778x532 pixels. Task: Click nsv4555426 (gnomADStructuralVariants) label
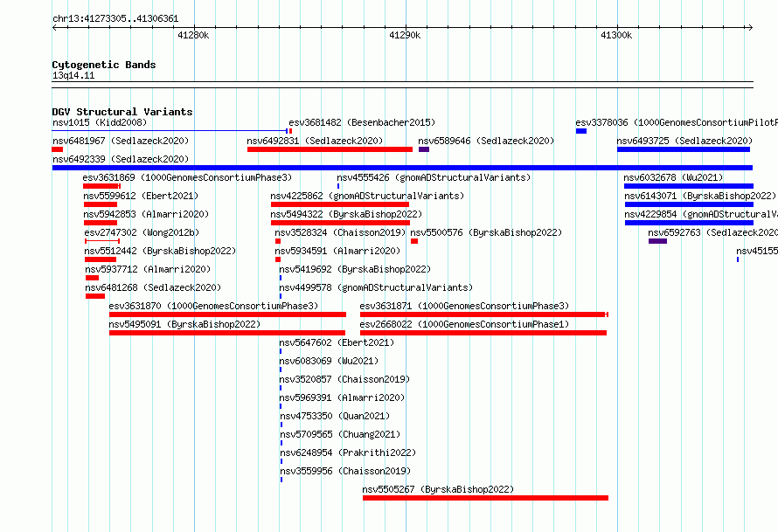tap(434, 177)
